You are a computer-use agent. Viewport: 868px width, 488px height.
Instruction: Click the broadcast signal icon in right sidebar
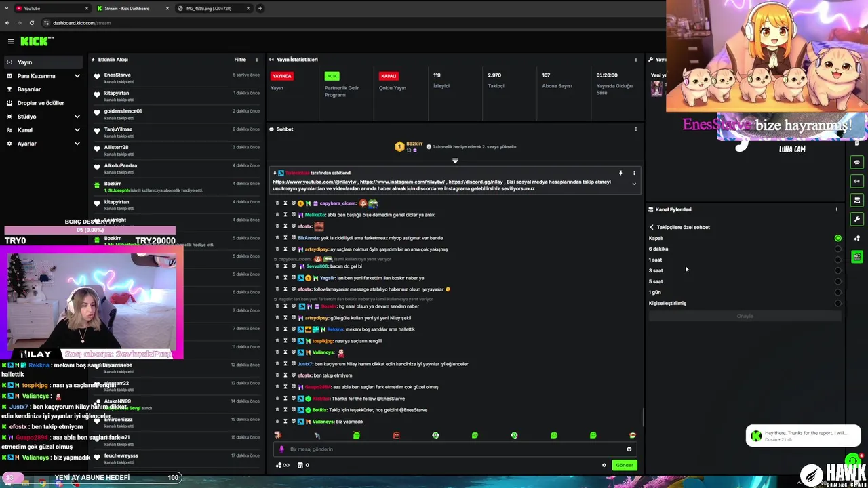857,181
